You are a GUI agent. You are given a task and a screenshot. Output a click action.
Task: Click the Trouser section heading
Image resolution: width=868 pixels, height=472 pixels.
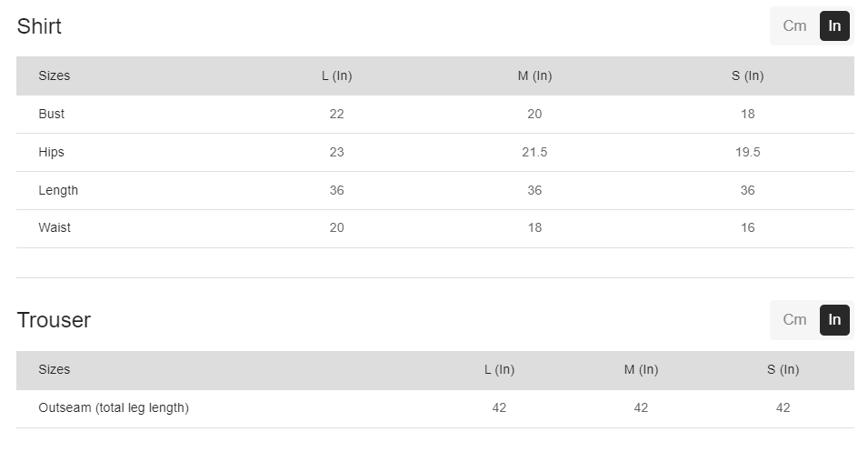tap(54, 320)
